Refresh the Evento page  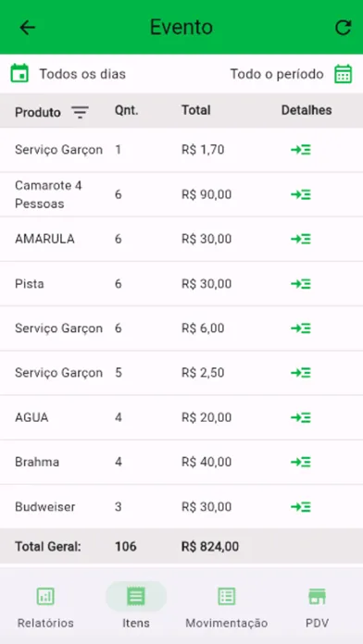point(343,28)
